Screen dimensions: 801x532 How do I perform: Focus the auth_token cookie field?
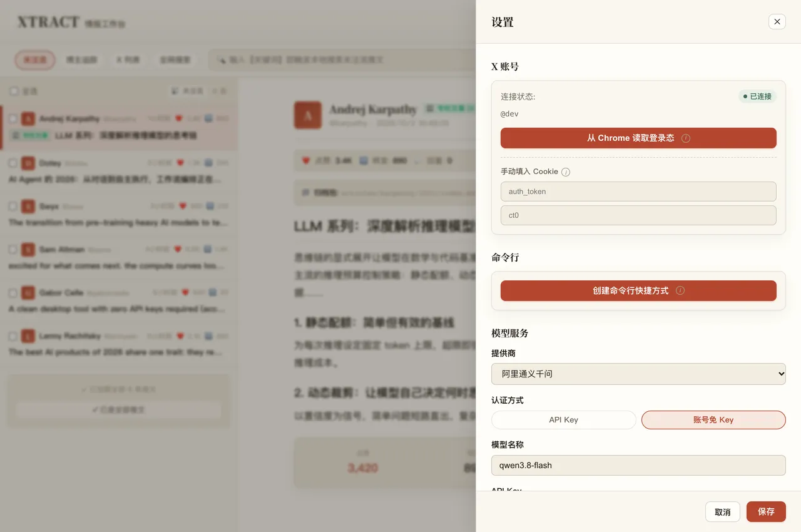(x=638, y=192)
